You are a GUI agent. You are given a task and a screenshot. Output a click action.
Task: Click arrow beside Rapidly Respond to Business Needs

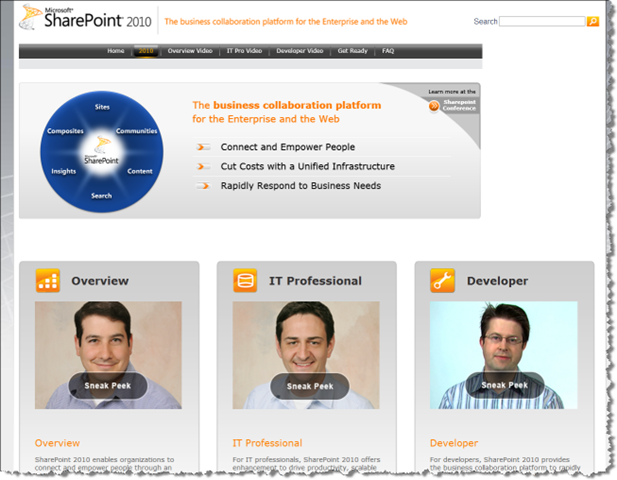click(x=203, y=186)
